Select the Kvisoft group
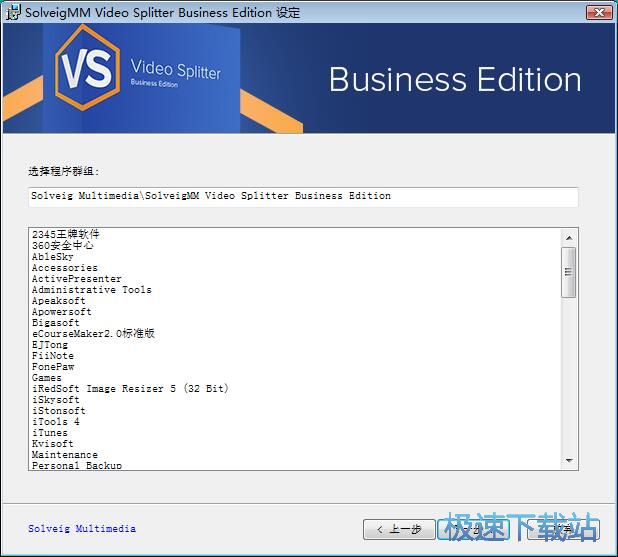The height and width of the screenshot is (557, 618). point(52,444)
